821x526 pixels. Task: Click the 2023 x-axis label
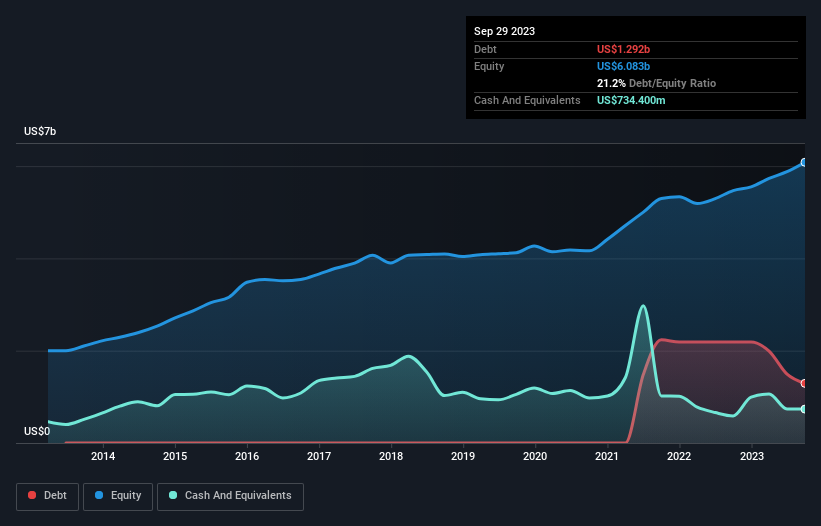tap(751, 456)
